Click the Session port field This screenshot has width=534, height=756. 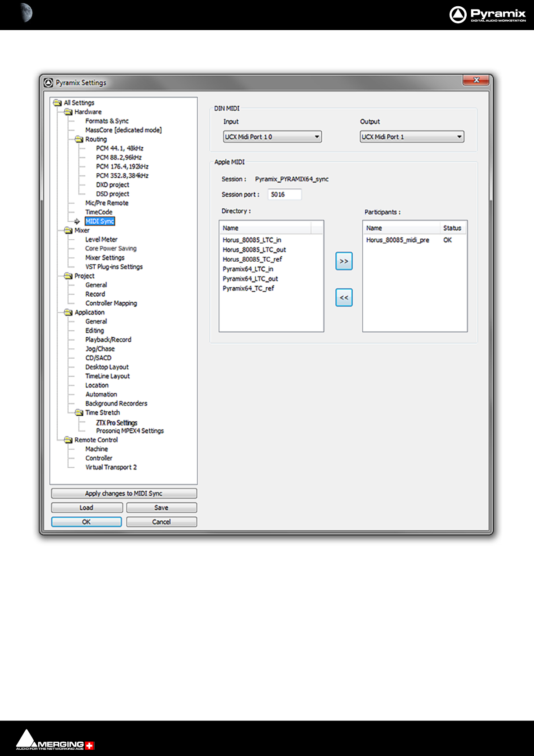click(285, 194)
